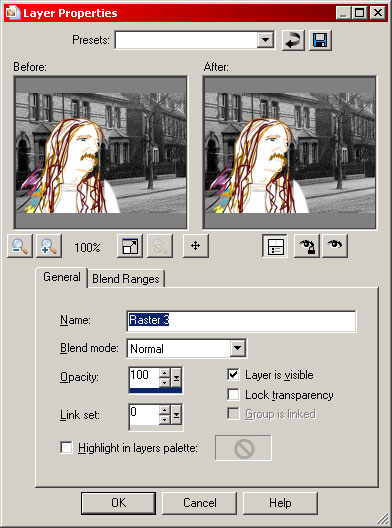
Task: Enable the Lock transparency checkbox
Action: point(233,394)
